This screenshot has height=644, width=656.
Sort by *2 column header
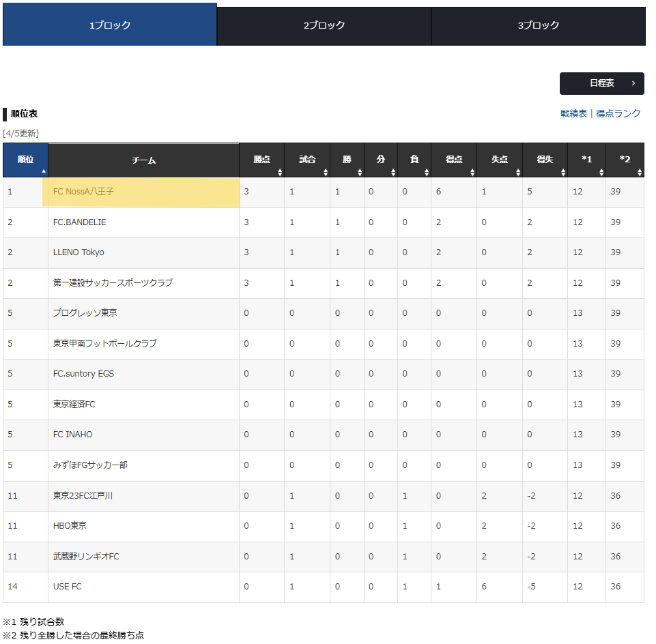click(625, 160)
